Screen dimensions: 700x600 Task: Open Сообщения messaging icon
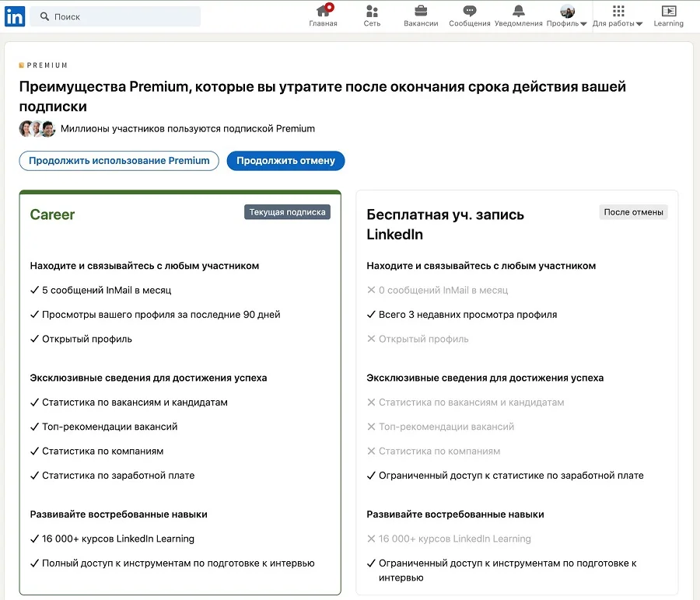tap(469, 11)
